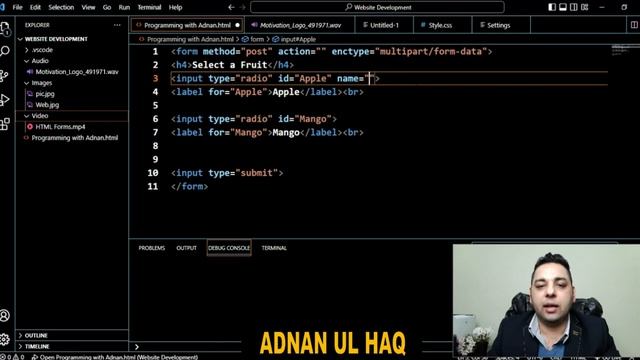Click the closing form tag line
Image resolution: width=640 pixels, height=360 pixels.
(189, 187)
